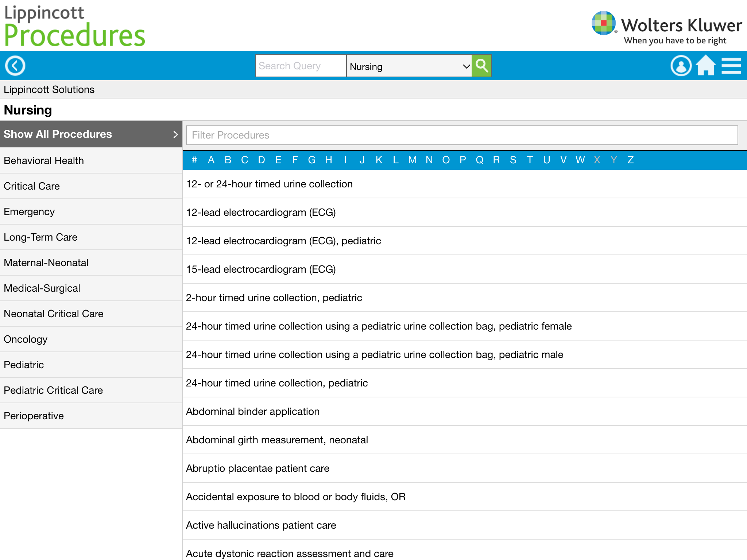
Task: Select Long-Term Care category
Action: point(91,237)
